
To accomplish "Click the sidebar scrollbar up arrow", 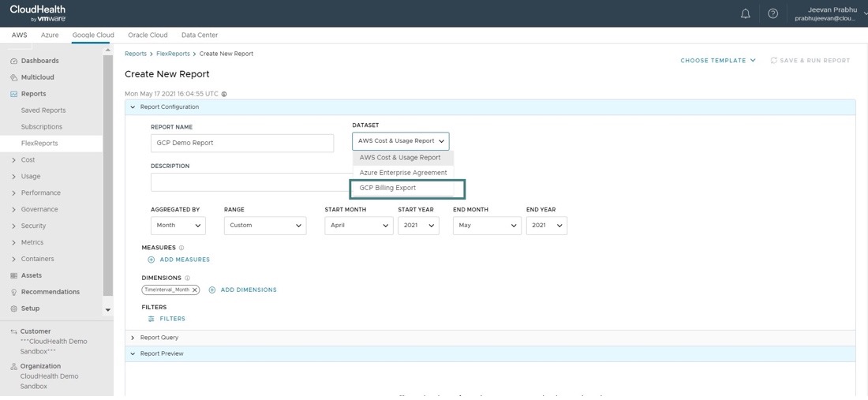I will tap(108, 50).
